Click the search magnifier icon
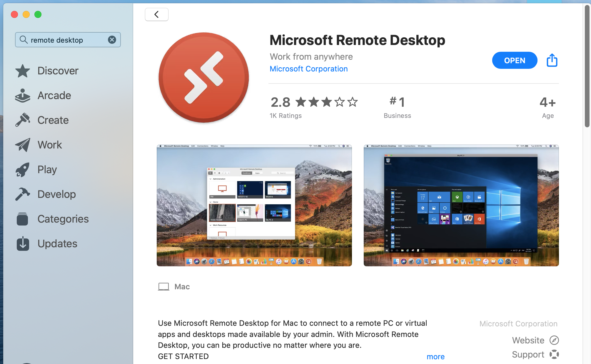This screenshot has height=364, width=591. coord(24,39)
